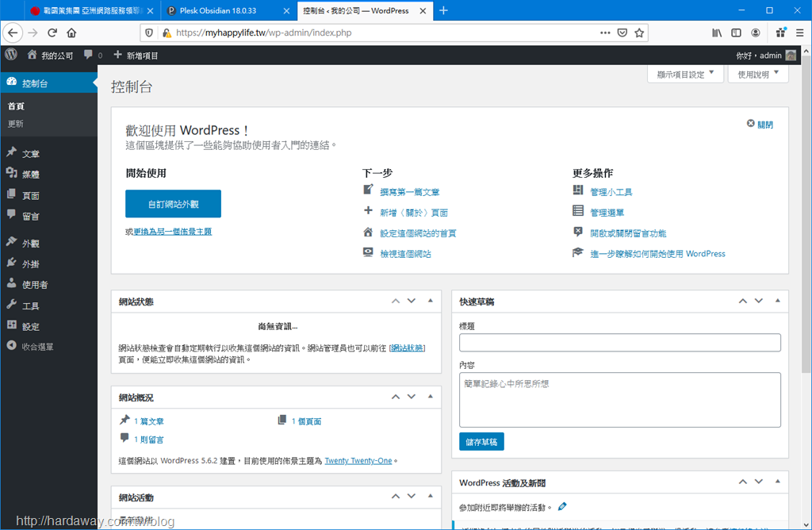Open the comments bubble in admin bar
This screenshot has height=530, width=812.
tap(93, 55)
